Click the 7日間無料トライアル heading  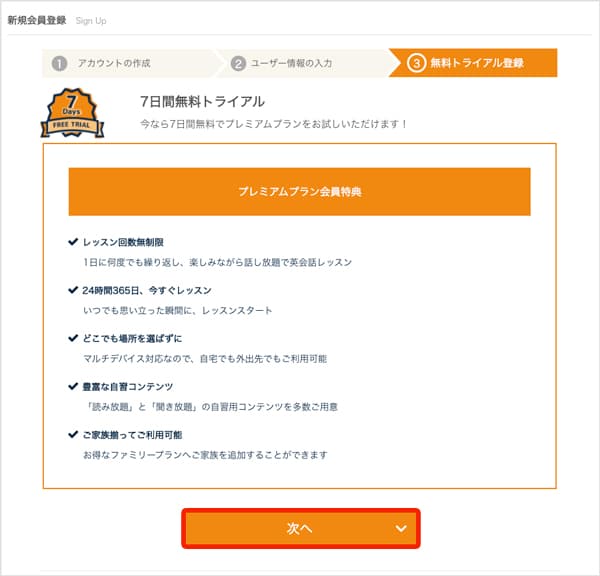[x=203, y=101]
